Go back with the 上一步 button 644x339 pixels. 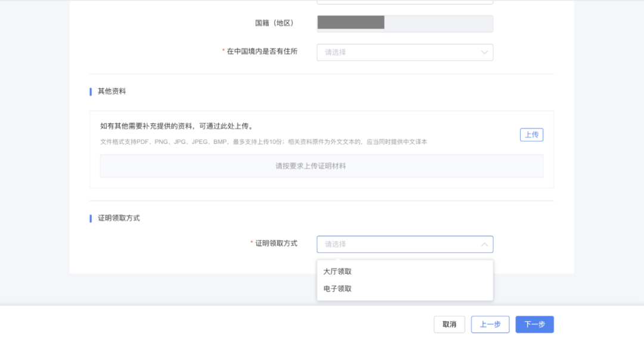click(x=490, y=325)
